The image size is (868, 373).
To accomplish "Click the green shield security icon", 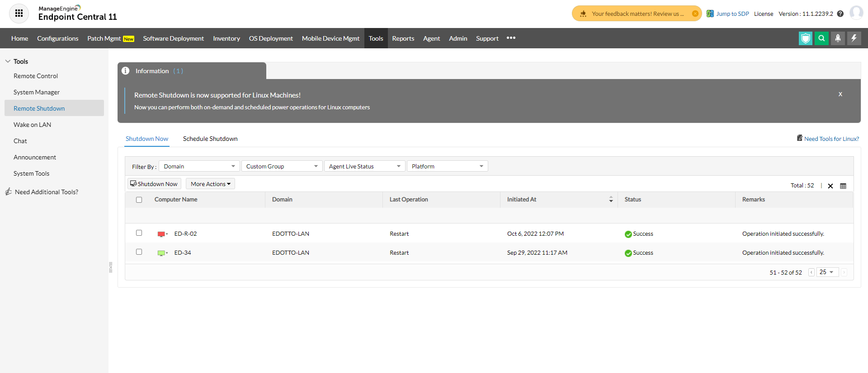I will tap(805, 38).
